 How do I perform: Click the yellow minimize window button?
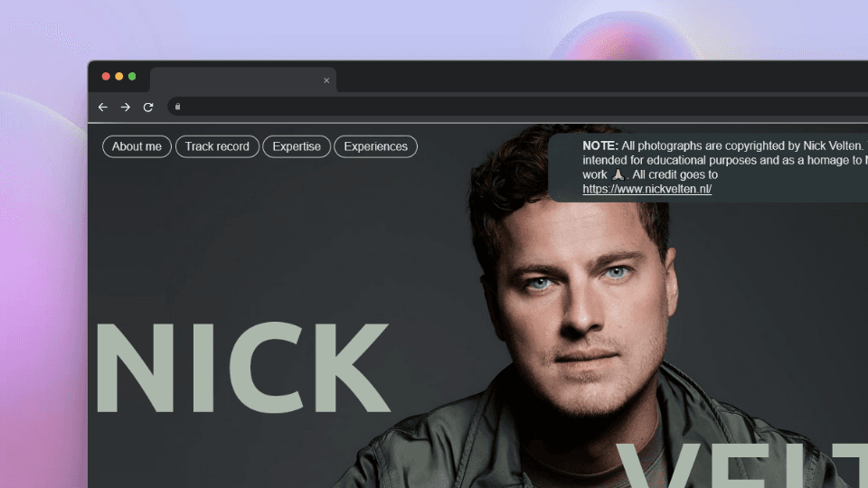point(118,77)
